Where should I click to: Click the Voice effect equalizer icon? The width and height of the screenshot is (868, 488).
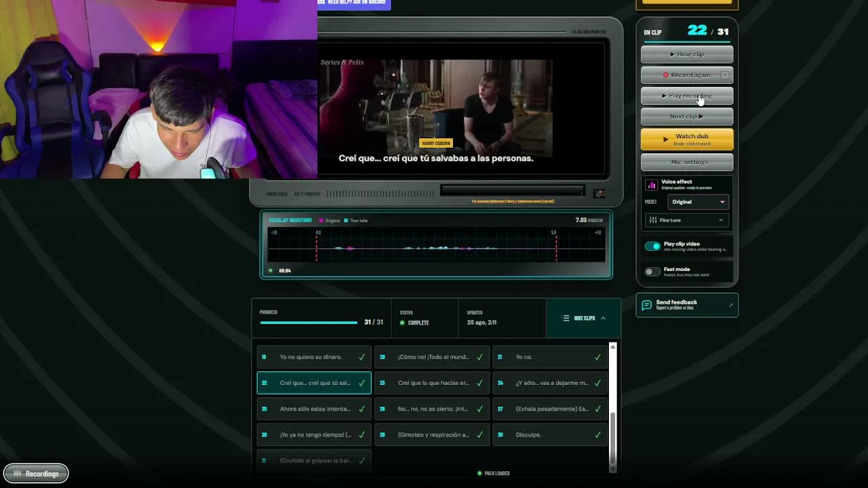pos(652,184)
